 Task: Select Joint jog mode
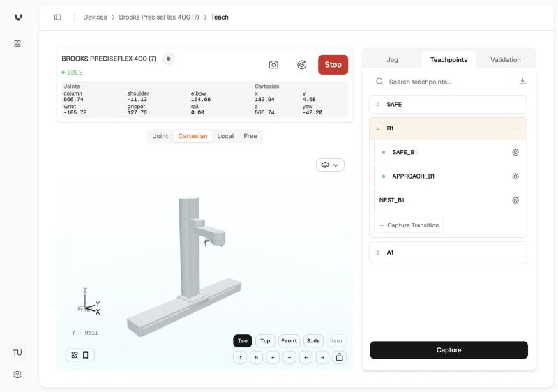[x=160, y=136]
